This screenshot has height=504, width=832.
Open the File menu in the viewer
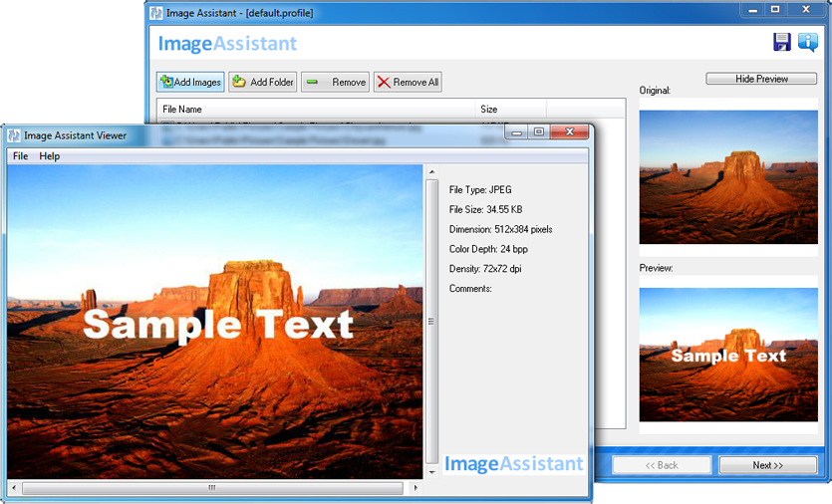tap(20, 156)
